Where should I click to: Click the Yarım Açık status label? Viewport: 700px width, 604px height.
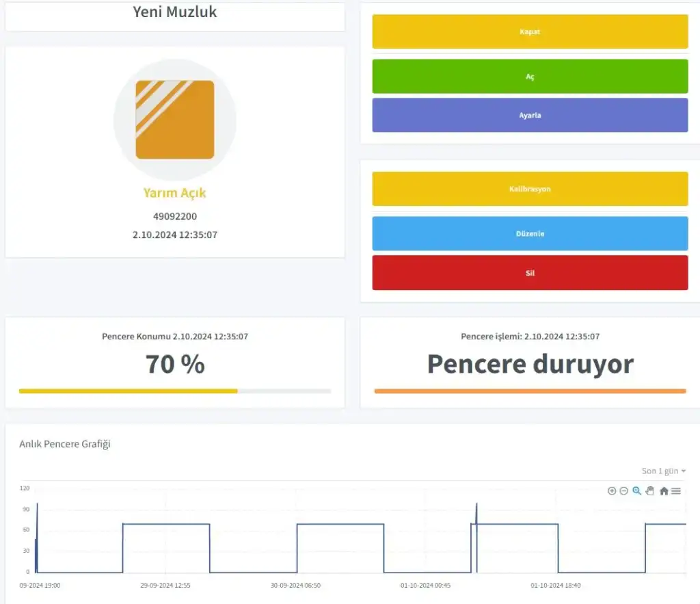[x=175, y=193]
